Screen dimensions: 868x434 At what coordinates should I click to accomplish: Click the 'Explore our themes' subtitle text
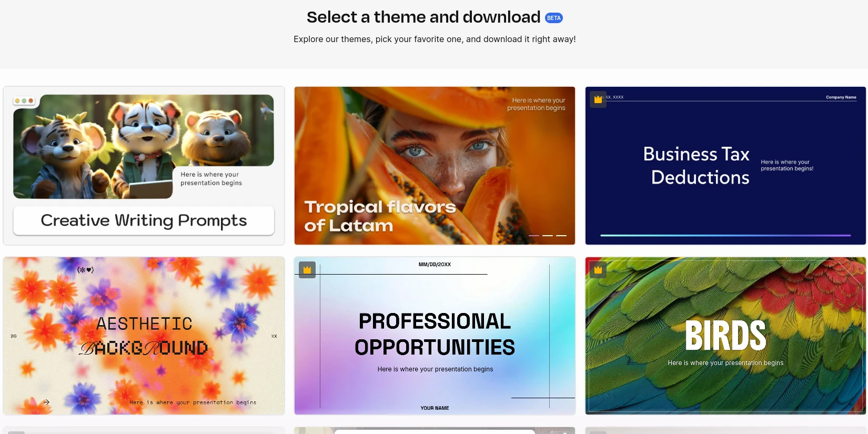click(435, 39)
